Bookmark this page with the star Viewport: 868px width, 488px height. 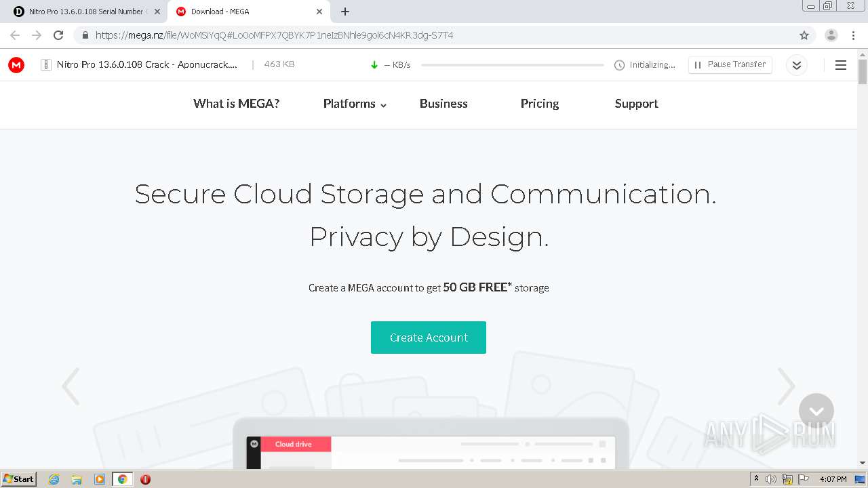tap(804, 35)
